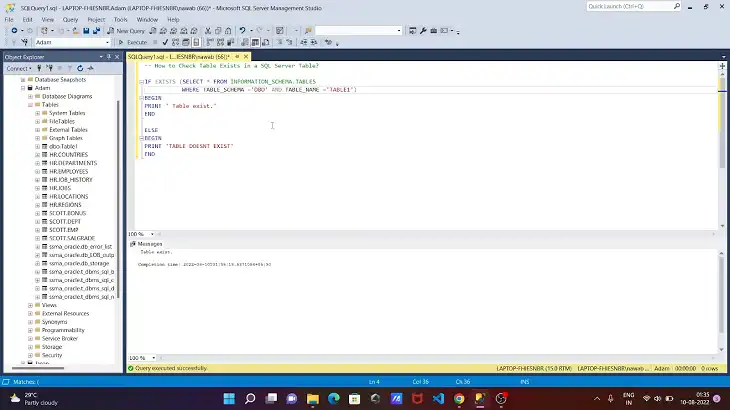Collapse the Adam database node
This screenshot has height=410, width=730.
point(23,88)
